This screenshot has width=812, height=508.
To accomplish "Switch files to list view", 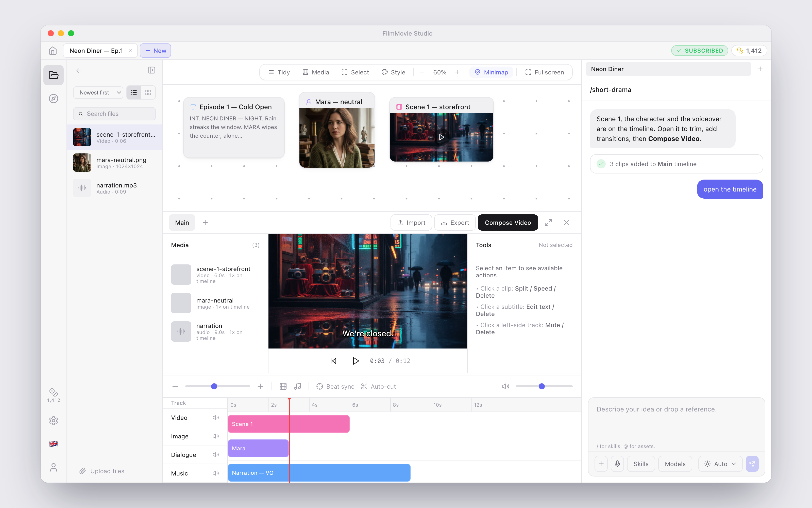I will coord(134,92).
